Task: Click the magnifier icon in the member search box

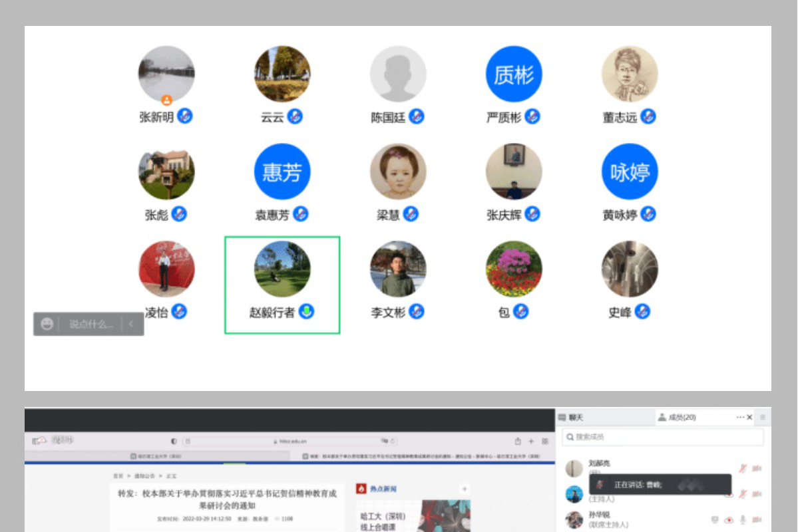Action: pos(570,437)
